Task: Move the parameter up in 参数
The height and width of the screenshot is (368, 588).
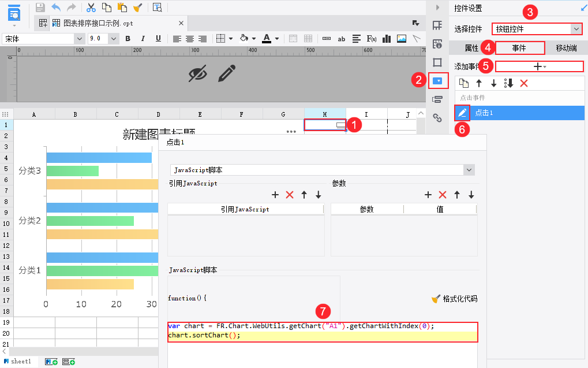Action: [457, 195]
